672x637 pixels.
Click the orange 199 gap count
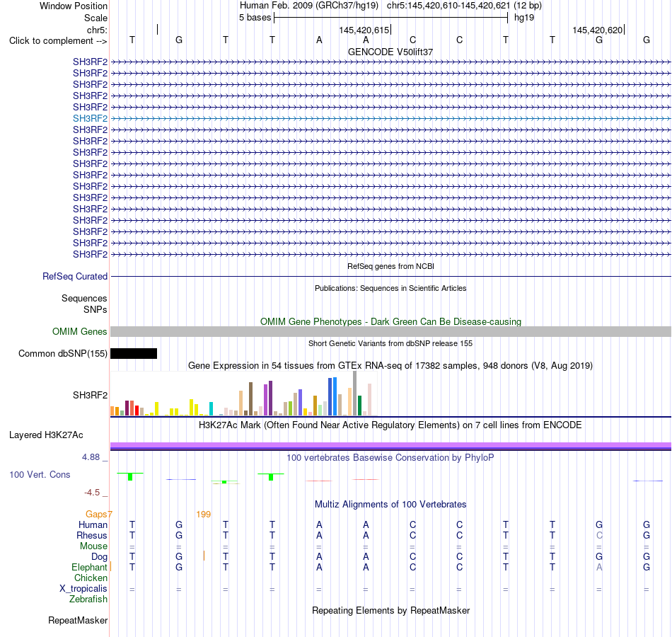204,514
